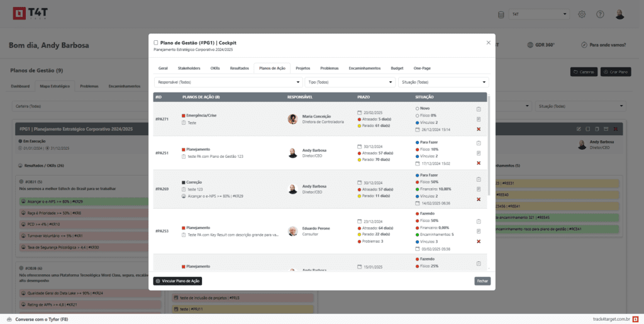
Task: Click the checklist icon in row #PA271
Action: (479, 109)
